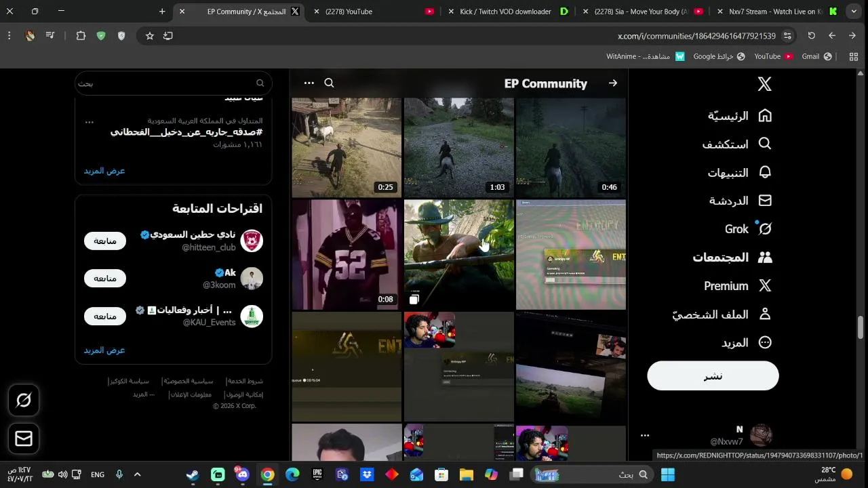
Task: Expand footer ··· المزيد more links
Action: (144, 394)
